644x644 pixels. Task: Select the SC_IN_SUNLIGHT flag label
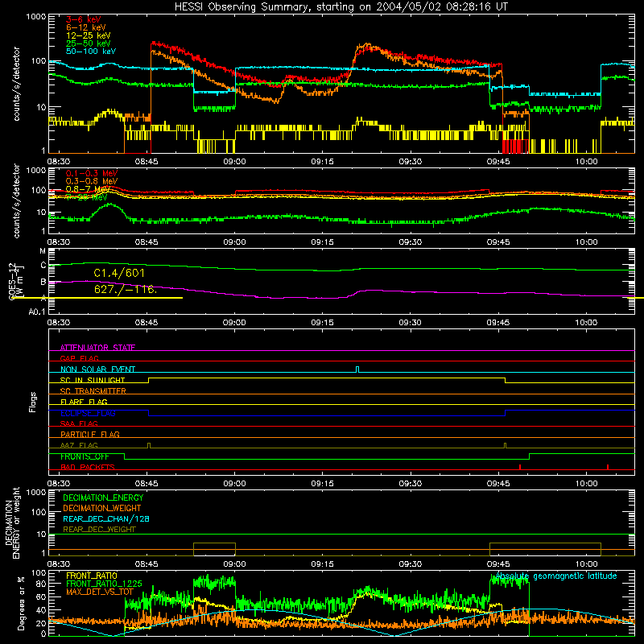(93, 380)
